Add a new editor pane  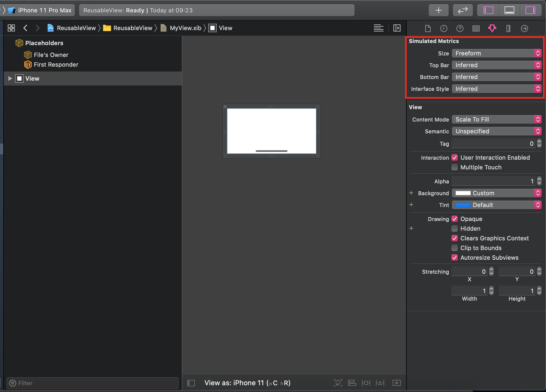397,28
